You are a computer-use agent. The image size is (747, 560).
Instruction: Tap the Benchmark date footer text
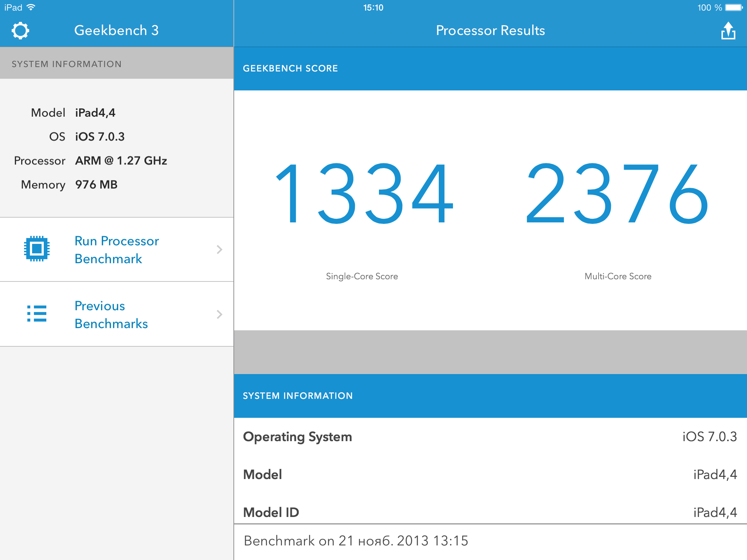pos(356,541)
